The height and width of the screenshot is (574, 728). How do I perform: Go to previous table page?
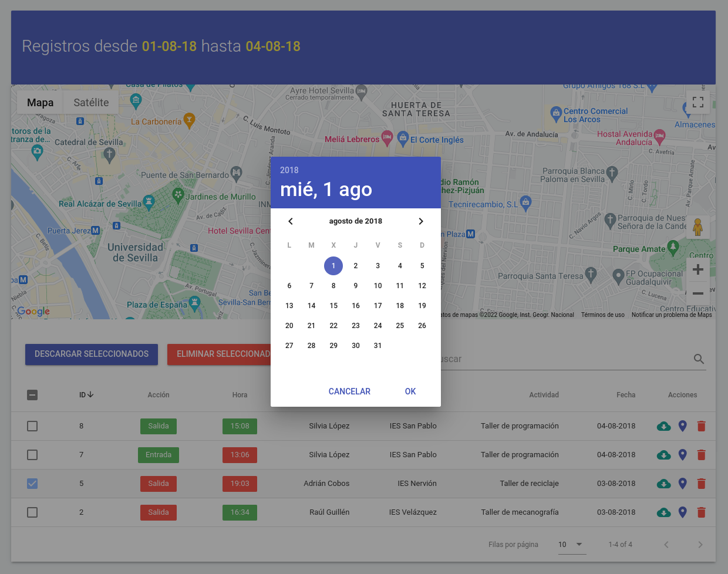click(x=666, y=545)
